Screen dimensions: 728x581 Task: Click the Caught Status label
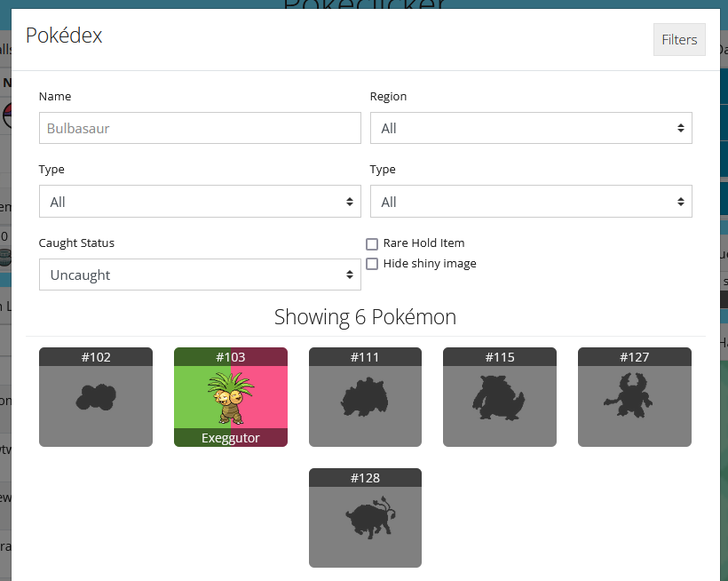tap(76, 243)
